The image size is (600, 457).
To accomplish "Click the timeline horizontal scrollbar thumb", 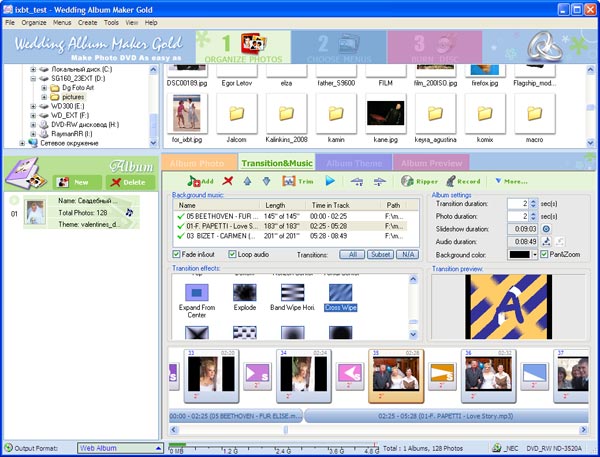I will (x=285, y=430).
